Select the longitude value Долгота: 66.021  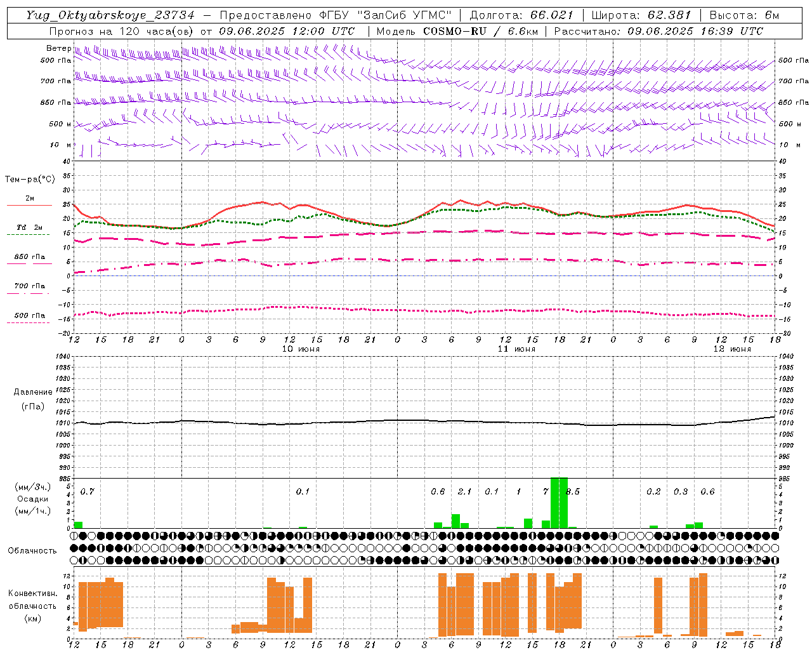(x=521, y=15)
